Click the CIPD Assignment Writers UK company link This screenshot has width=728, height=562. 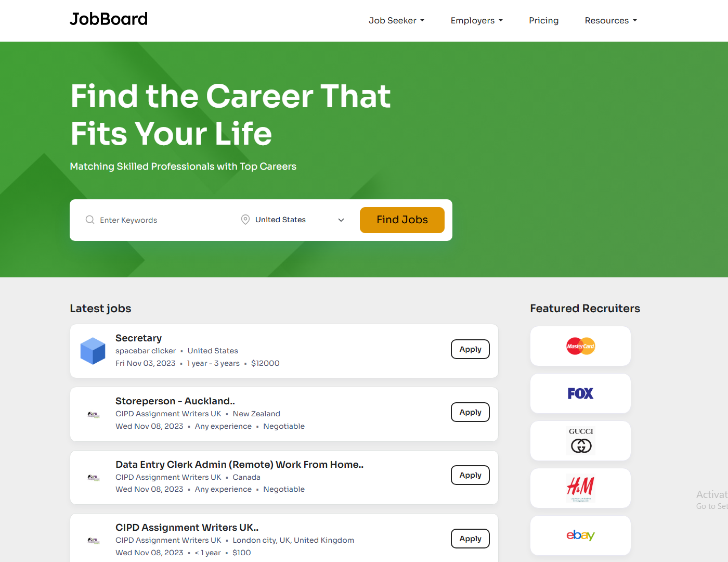pyautogui.click(x=168, y=413)
